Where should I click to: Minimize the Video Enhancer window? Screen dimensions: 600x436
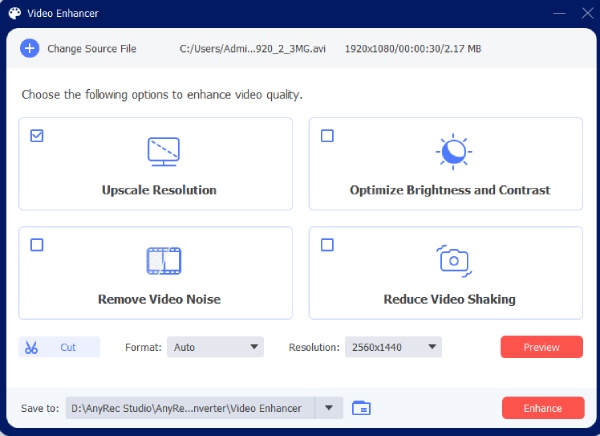click(x=559, y=13)
